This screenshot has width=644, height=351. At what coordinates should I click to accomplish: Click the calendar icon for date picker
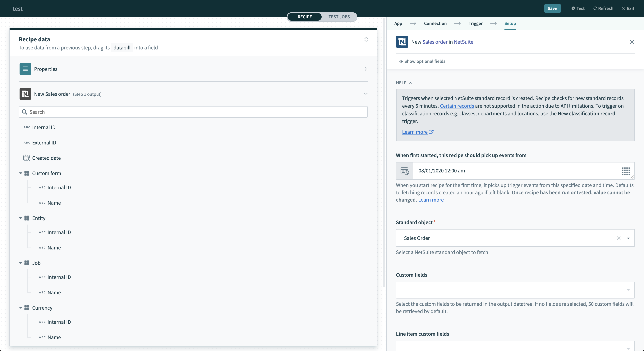[x=404, y=170]
